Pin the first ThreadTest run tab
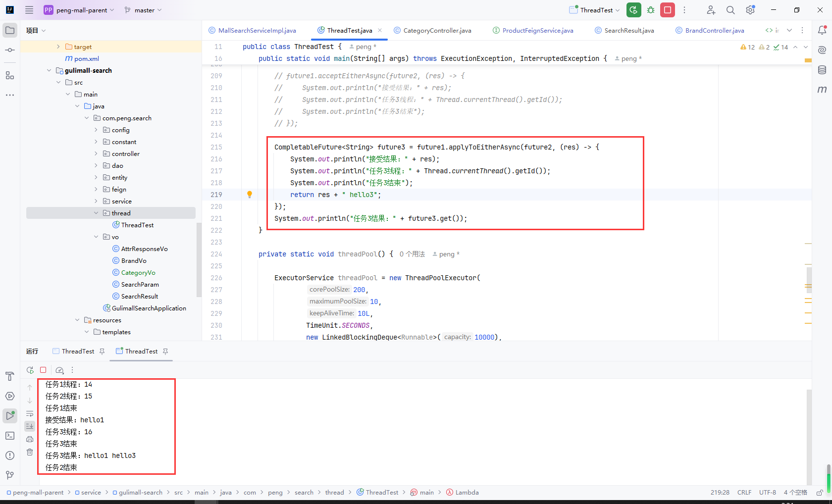Viewport: 832px width, 504px height. click(102, 351)
